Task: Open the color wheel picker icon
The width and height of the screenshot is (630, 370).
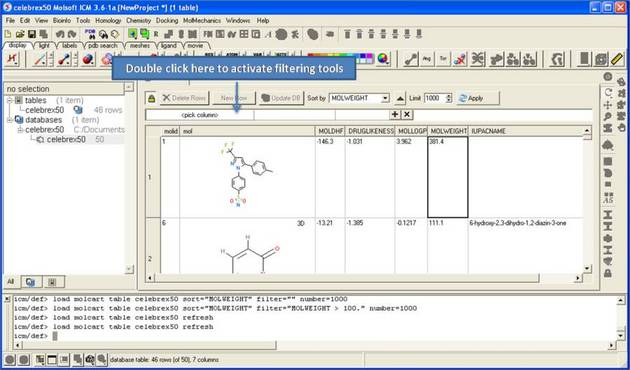Action: pos(382,59)
